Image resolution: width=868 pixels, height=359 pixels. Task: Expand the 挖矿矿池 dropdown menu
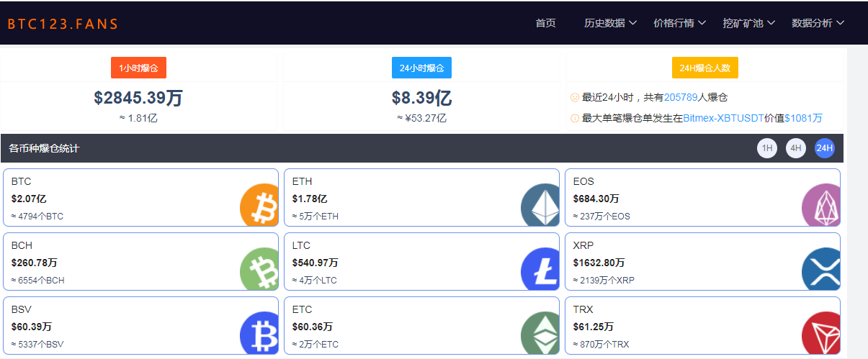click(748, 23)
